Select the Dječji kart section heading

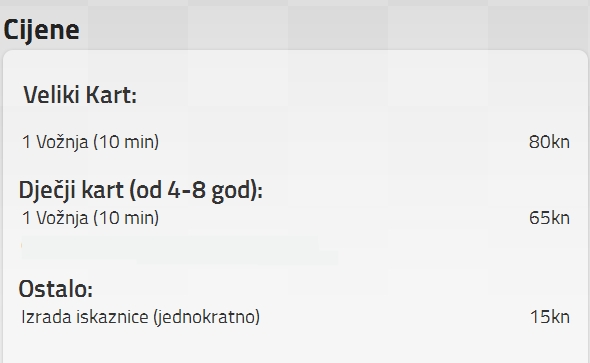coord(140,190)
